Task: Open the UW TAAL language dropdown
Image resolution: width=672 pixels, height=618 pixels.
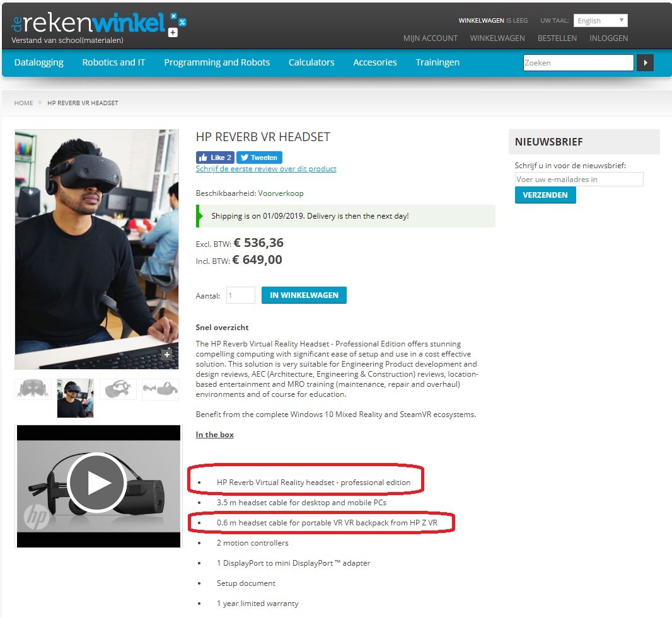Action: pos(600,21)
